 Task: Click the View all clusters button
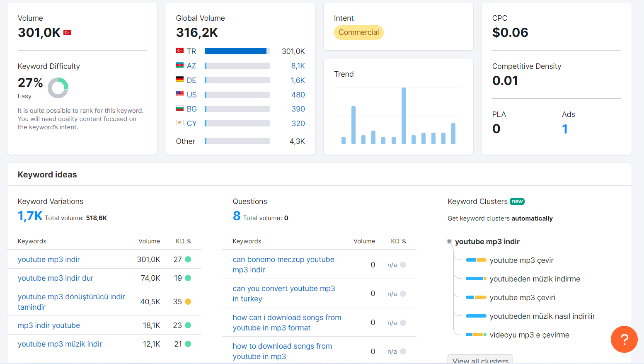tap(480, 360)
